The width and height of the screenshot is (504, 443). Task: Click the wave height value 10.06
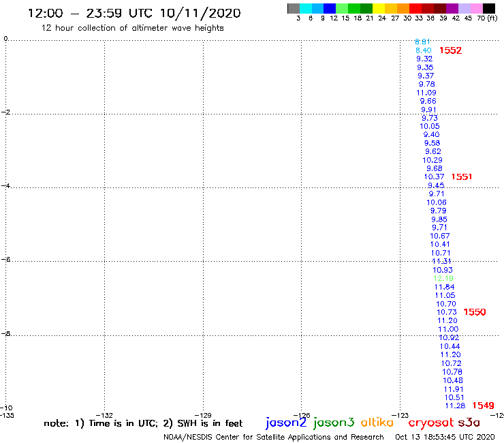point(437,202)
